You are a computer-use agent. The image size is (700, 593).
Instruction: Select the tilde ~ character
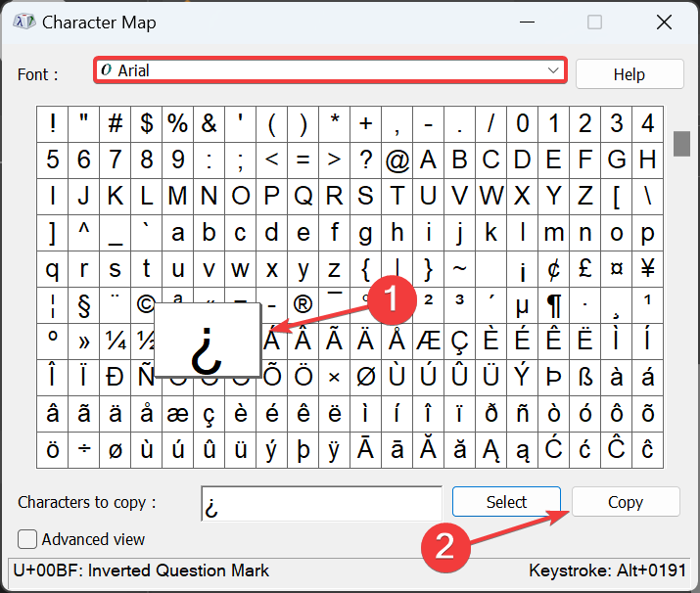tap(459, 269)
